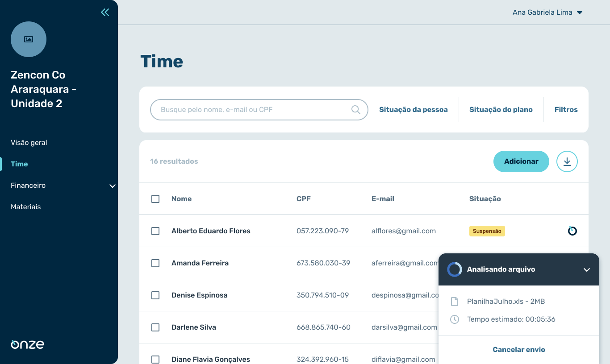Check the Denise Espinosa row checkbox
The height and width of the screenshot is (364, 610).
(155, 295)
